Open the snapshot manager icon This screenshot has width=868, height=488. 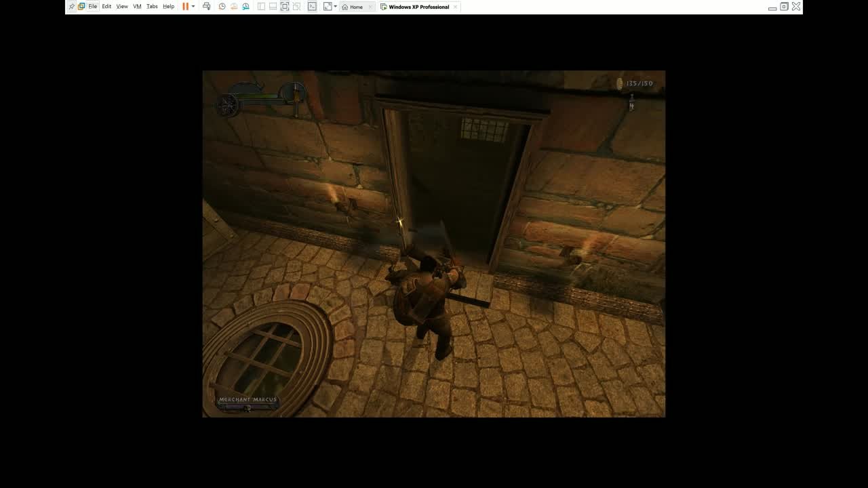[245, 7]
